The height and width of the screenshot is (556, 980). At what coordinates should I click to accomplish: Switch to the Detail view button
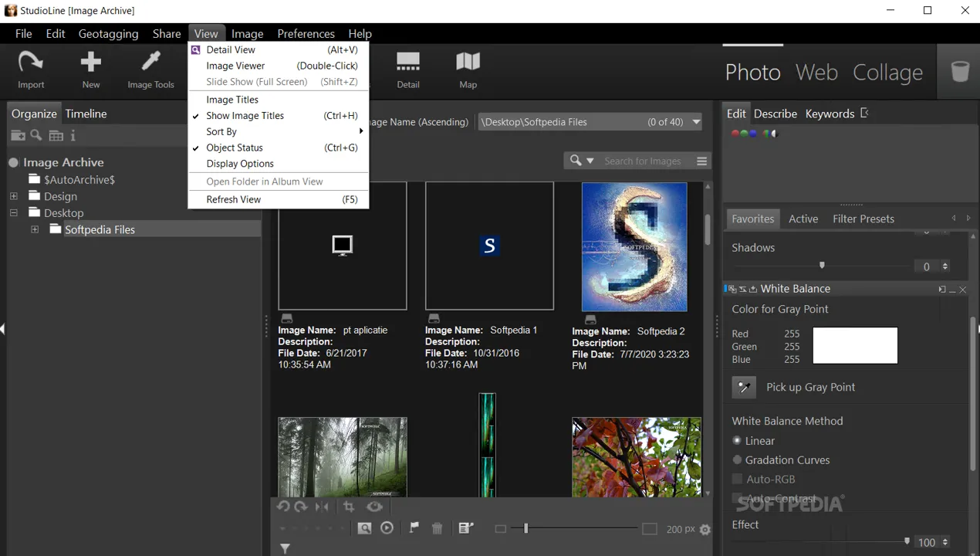pyautogui.click(x=408, y=69)
